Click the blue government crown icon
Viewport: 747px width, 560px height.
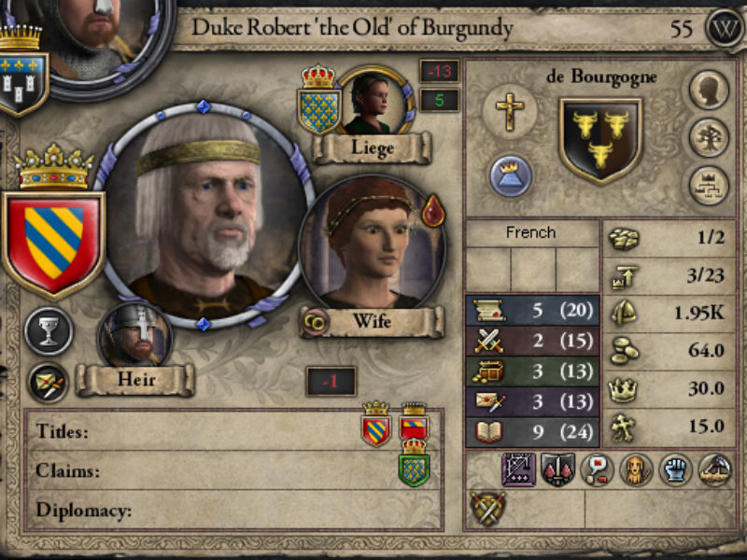(x=510, y=175)
